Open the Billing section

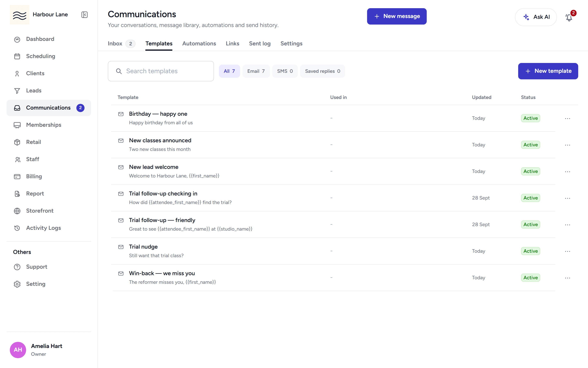49,176
